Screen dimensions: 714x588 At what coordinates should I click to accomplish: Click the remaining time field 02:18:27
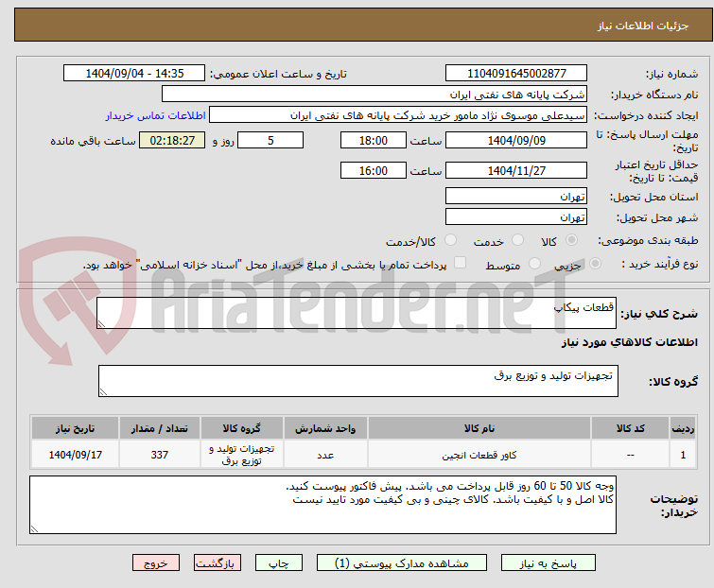(x=172, y=140)
